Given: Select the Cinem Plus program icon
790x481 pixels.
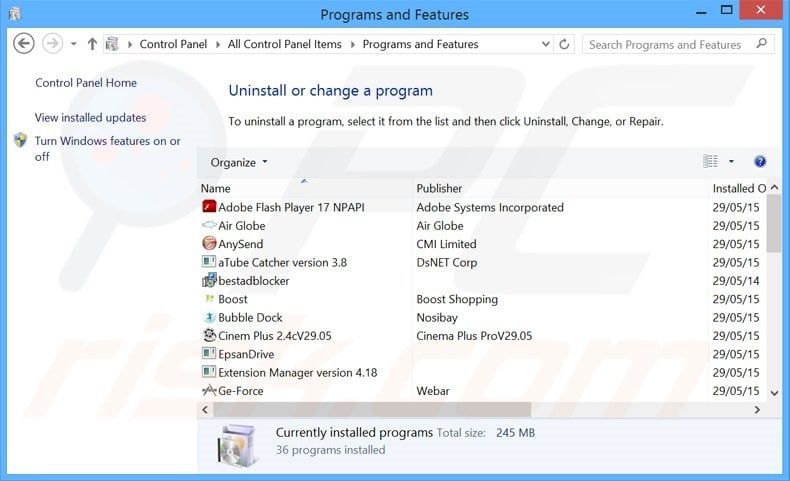Looking at the screenshot, I should coord(209,335).
